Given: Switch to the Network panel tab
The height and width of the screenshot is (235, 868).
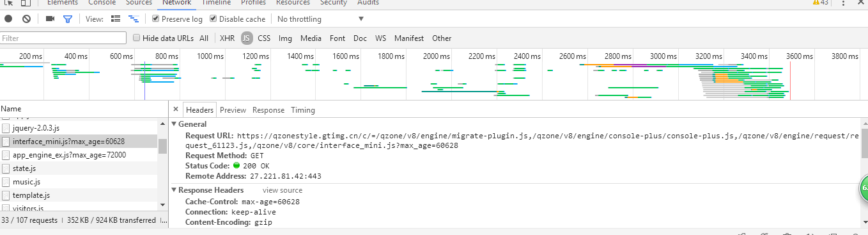Looking at the screenshot, I should (177, 3).
